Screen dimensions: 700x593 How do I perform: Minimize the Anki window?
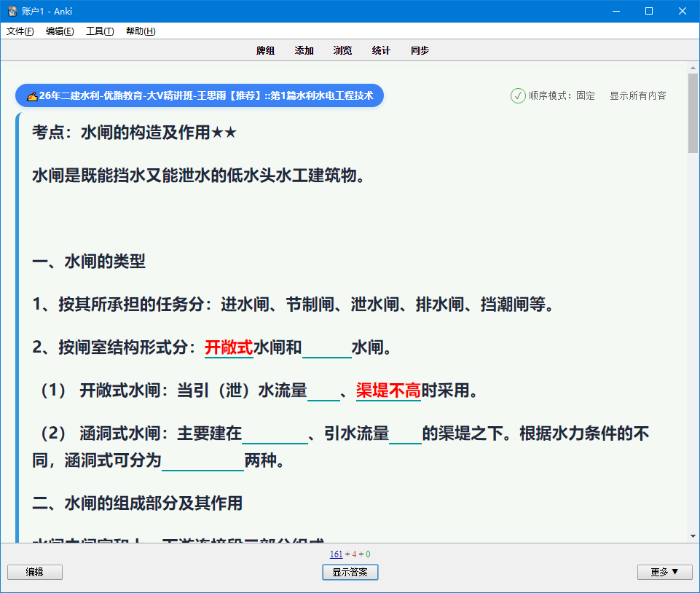(616, 11)
